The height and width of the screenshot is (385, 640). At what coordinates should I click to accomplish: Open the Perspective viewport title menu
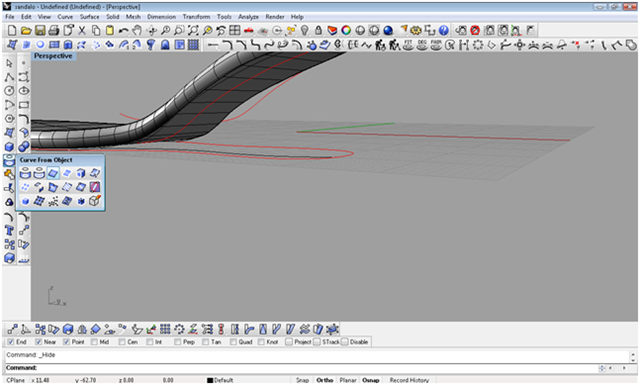coord(53,56)
